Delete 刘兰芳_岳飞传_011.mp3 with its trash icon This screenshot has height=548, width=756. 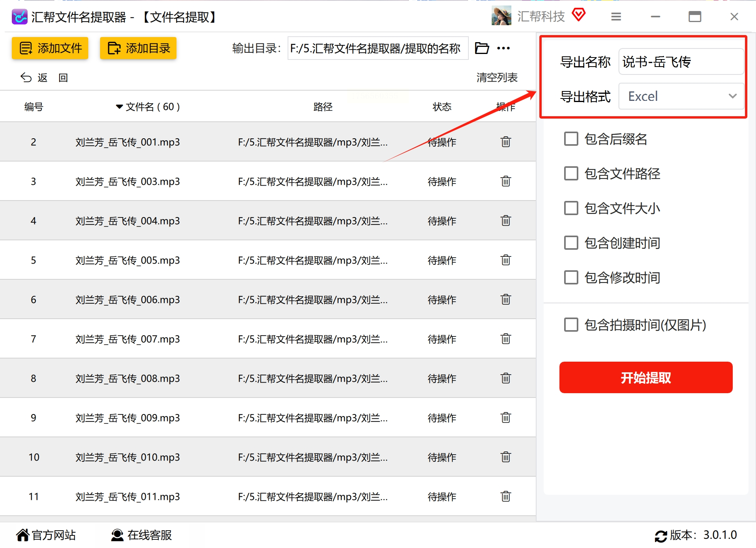(506, 496)
